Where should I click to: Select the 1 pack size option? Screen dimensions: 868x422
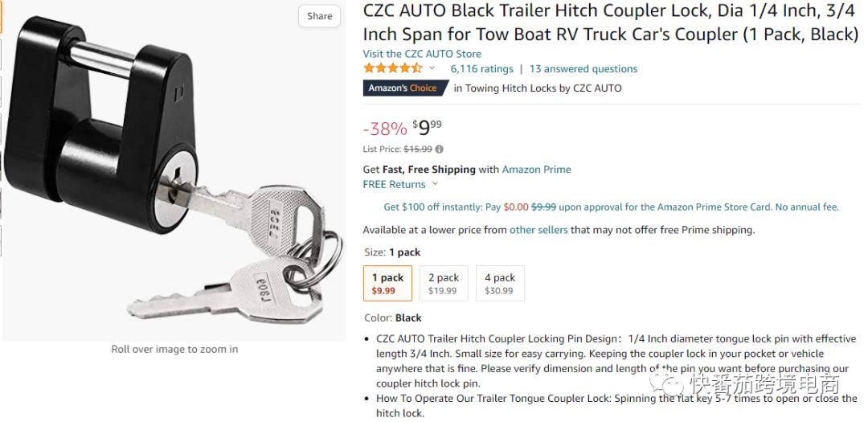click(387, 283)
